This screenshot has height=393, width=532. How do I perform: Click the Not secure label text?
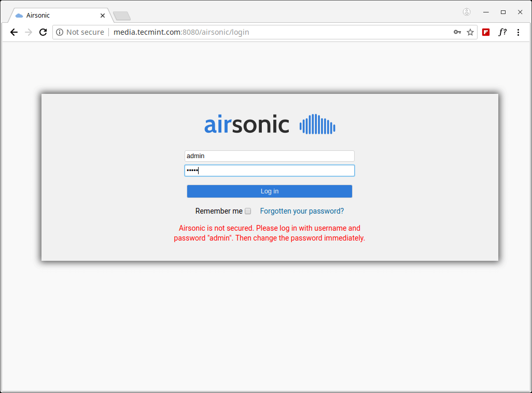[85, 32]
